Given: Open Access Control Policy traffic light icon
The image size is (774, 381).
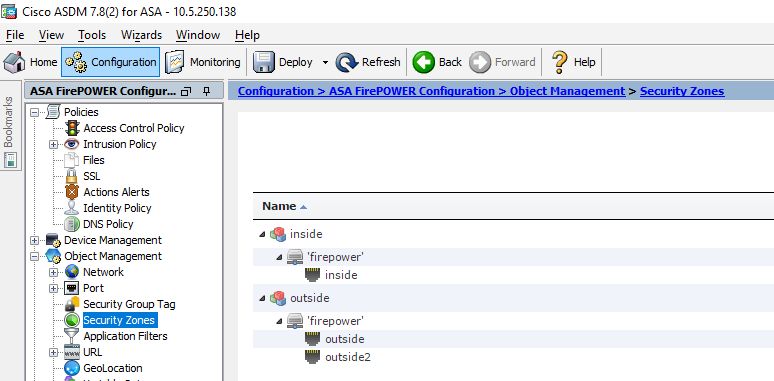Looking at the screenshot, I should coord(73,128).
